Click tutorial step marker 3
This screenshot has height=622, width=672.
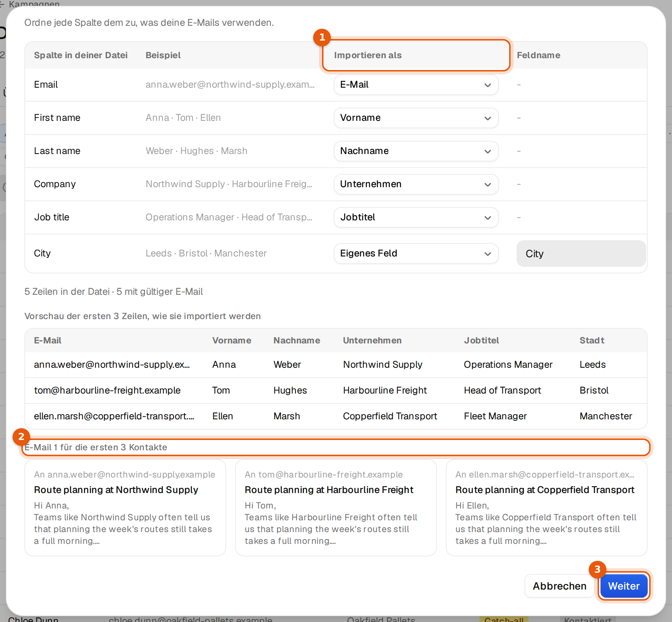click(x=597, y=570)
